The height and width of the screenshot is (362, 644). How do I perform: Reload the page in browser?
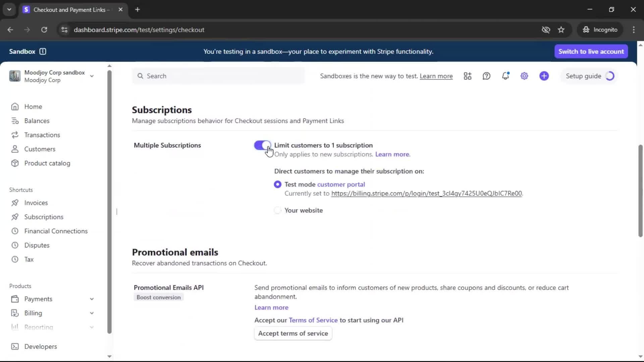click(x=44, y=30)
